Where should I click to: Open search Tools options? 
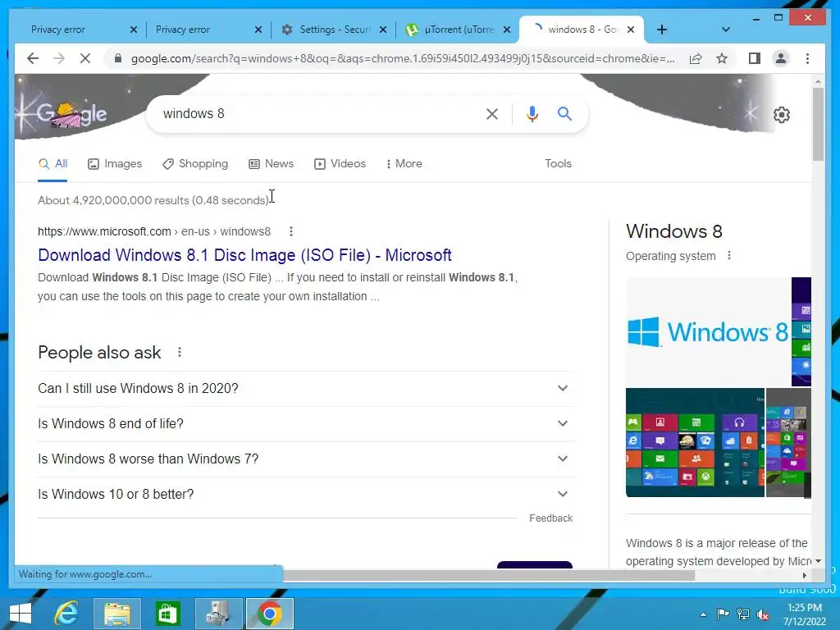(x=558, y=164)
